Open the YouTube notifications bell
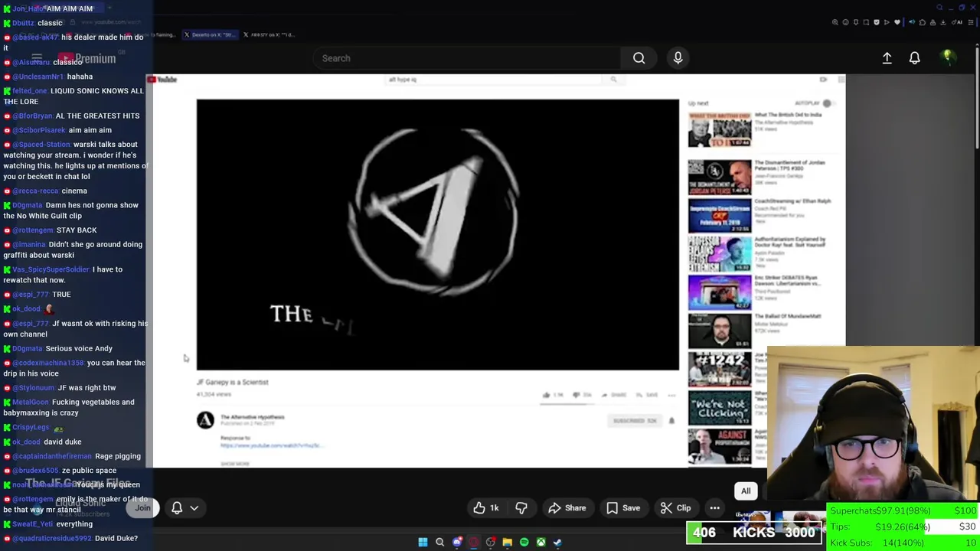The image size is (980, 551). 914,58
